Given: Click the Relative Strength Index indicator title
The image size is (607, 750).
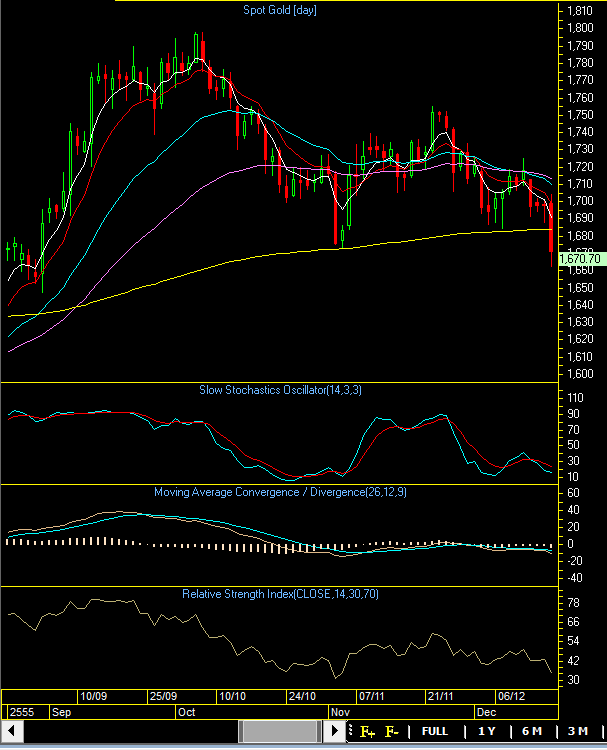Looking at the screenshot, I should click(278, 594).
